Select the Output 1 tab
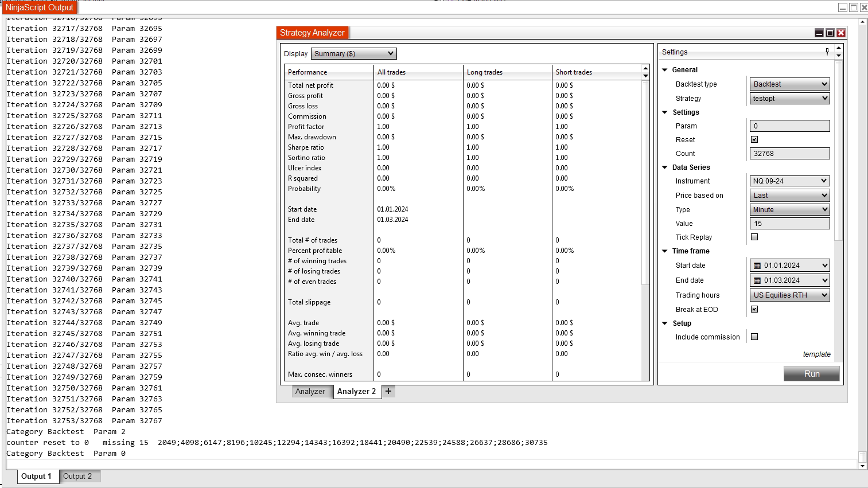 coord(37,476)
